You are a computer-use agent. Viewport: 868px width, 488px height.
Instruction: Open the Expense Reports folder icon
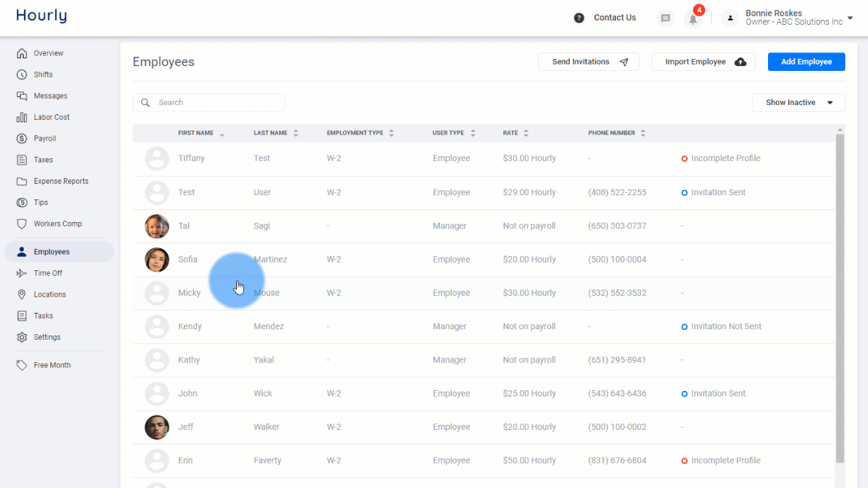22,181
